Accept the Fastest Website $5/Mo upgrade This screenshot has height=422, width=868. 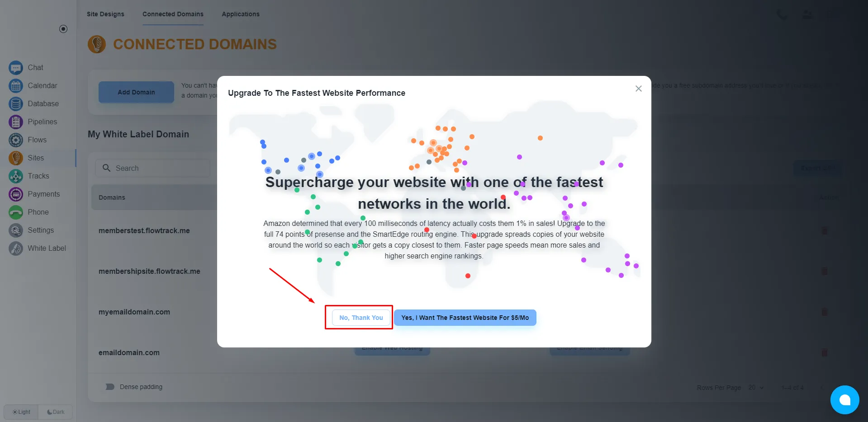465,318
